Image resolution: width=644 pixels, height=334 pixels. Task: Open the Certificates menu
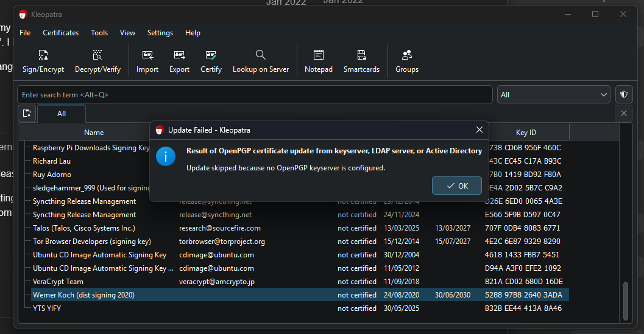coord(60,33)
